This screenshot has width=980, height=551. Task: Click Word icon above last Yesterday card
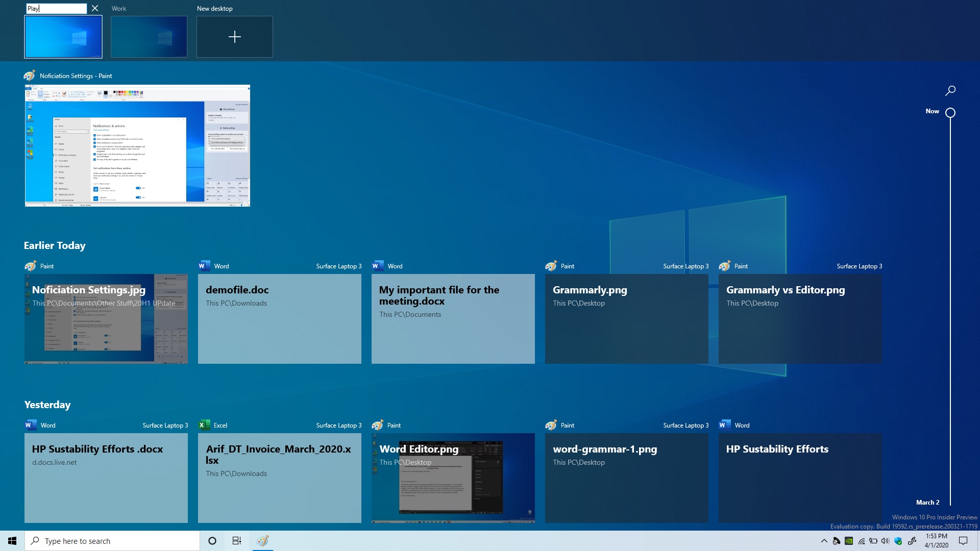tap(725, 425)
